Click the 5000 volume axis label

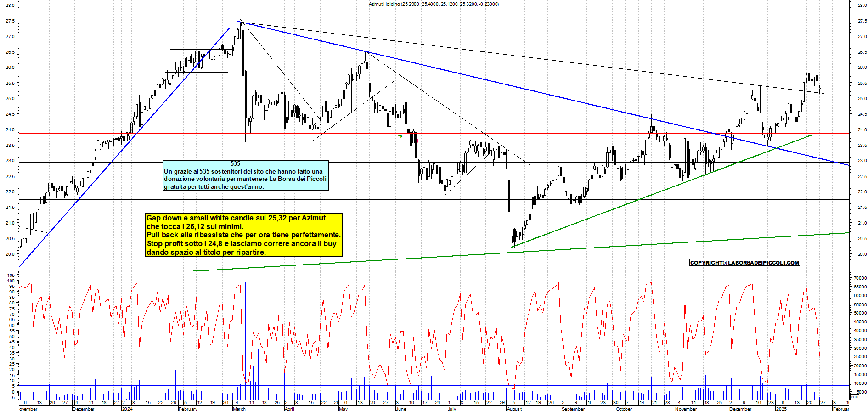click(x=862, y=392)
